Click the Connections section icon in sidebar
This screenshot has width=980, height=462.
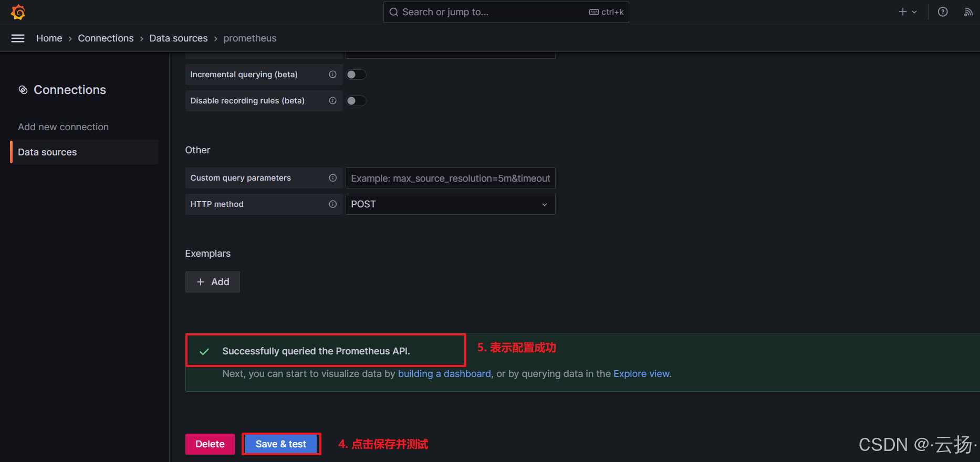click(23, 90)
